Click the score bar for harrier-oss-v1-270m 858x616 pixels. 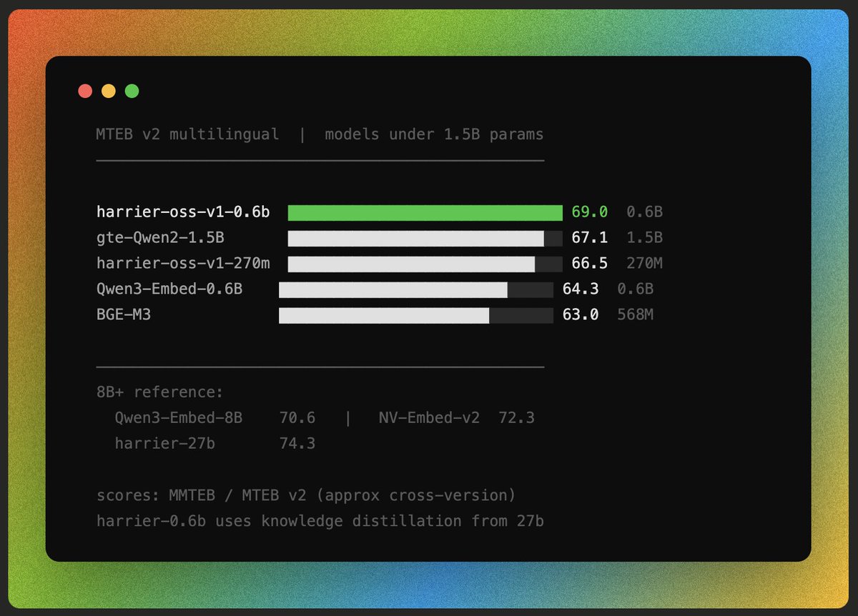coord(425,264)
